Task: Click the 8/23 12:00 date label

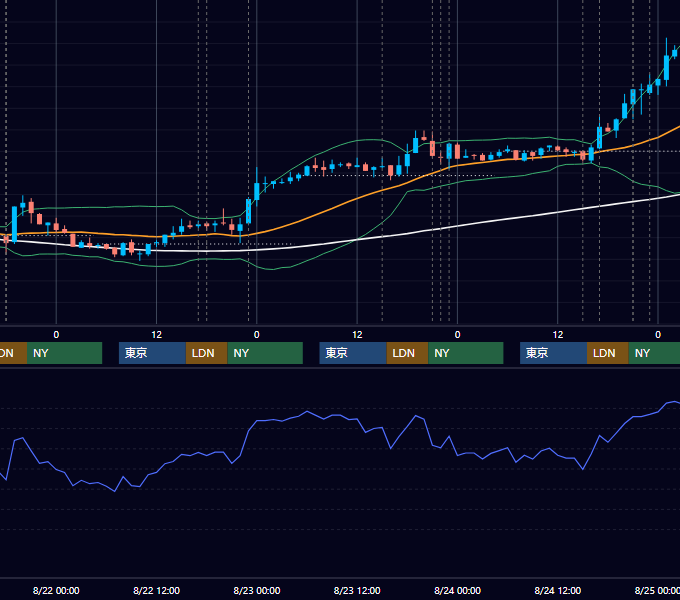Action: (357, 590)
